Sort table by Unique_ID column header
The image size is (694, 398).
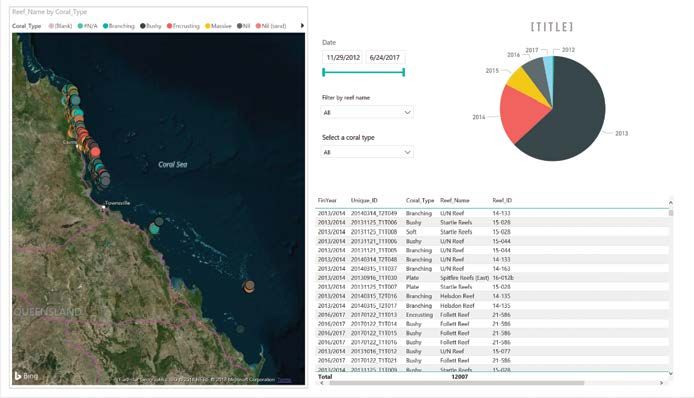pyautogui.click(x=364, y=201)
